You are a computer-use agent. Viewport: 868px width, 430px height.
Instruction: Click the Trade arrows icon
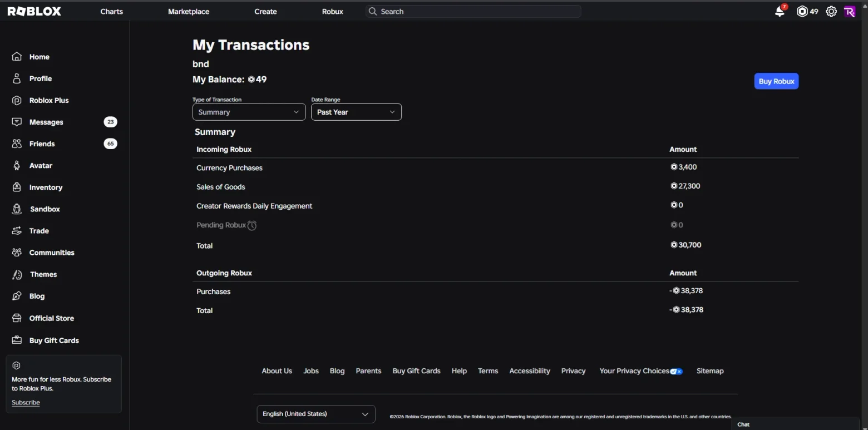(x=17, y=231)
